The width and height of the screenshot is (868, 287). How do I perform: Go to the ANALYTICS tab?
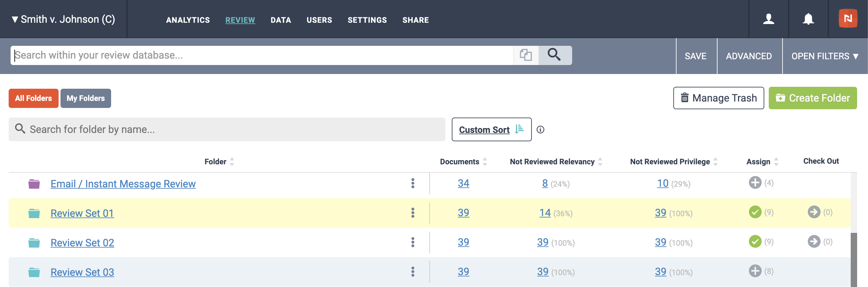point(188,20)
